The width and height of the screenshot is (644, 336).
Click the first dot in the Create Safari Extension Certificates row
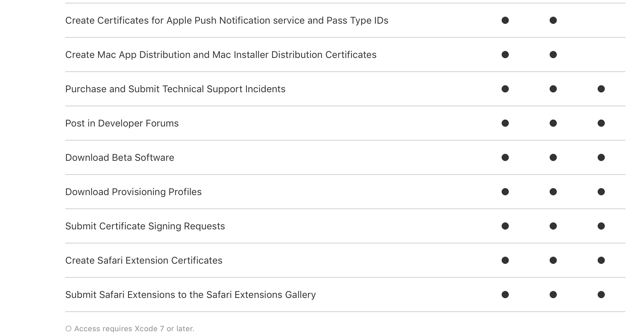[x=505, y=260]
